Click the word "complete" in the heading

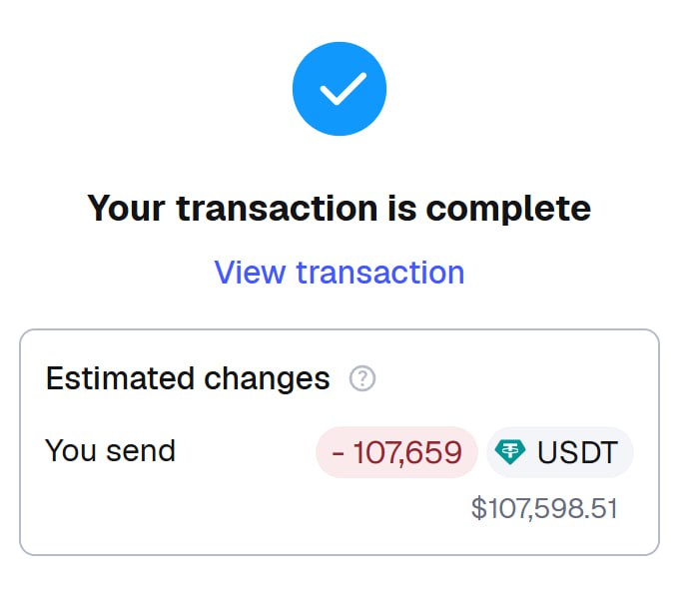tap(508, 209)
